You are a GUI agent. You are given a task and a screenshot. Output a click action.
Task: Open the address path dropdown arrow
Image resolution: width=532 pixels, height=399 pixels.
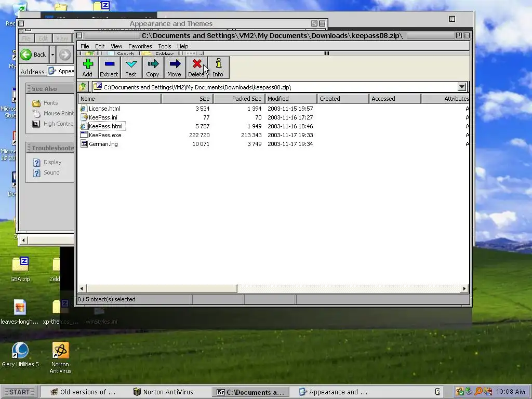point(461,87)
